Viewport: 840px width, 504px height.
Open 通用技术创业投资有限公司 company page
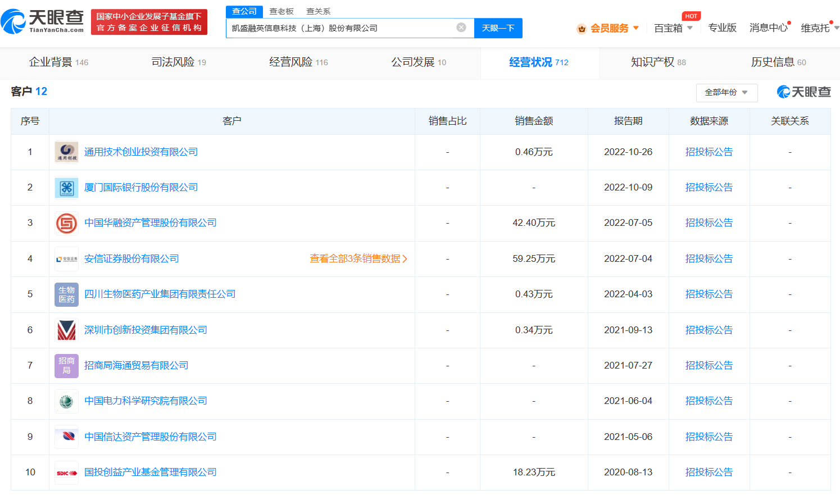tap(141, 152)
